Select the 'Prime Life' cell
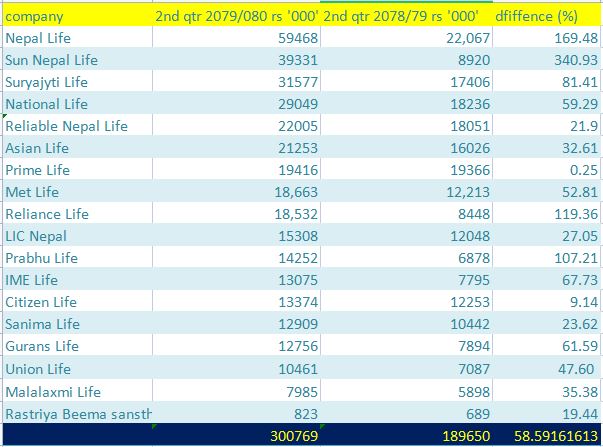Screen dimensions: 603x447 77,170
